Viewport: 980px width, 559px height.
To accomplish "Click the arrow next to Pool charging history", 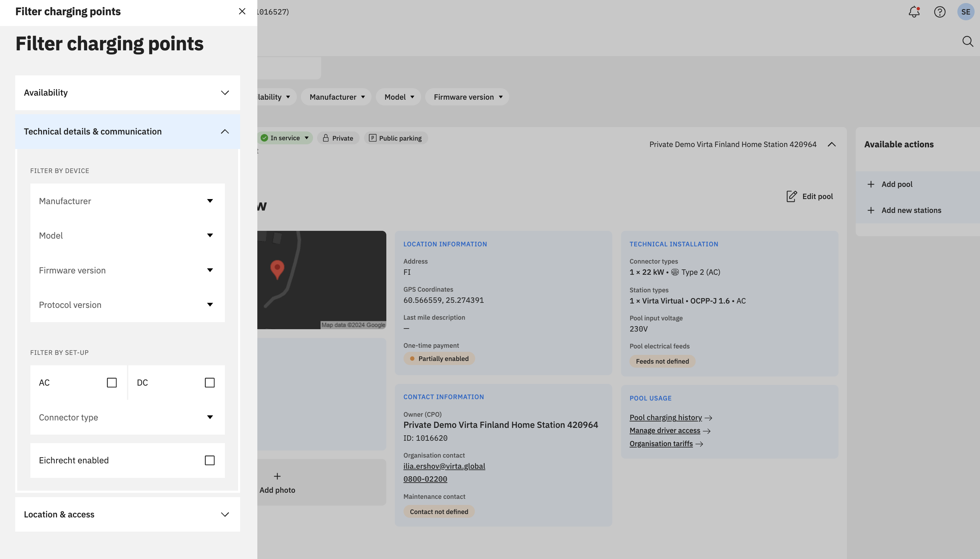I will pyautogui.click(x=708, y=418).
